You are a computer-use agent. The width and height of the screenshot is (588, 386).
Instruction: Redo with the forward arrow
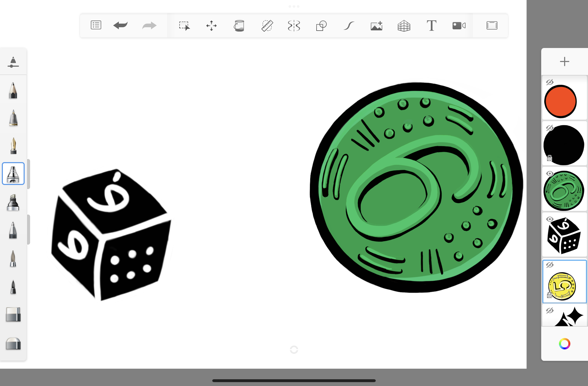[x=149, y=25]
